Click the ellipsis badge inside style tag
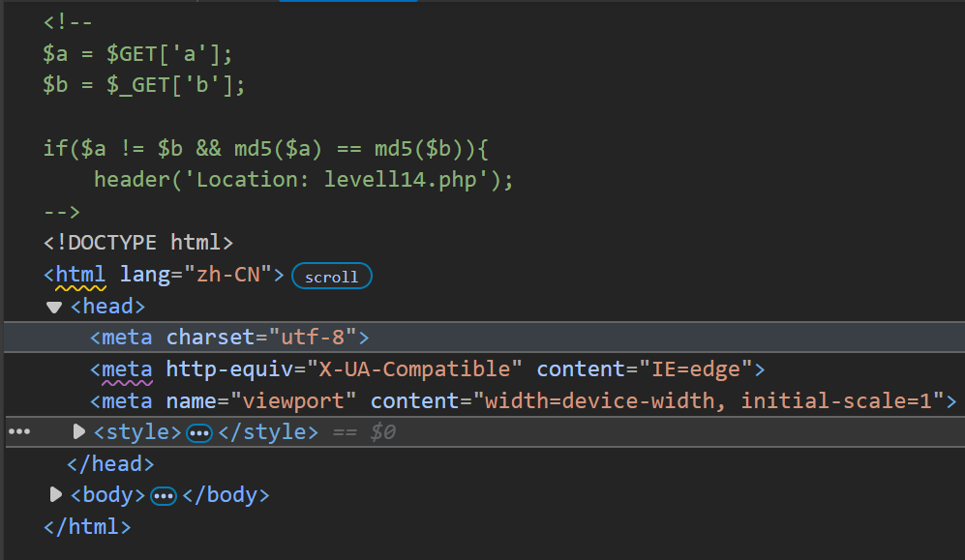The height and width of the screenshot is (560, 965). click(199, 432)
